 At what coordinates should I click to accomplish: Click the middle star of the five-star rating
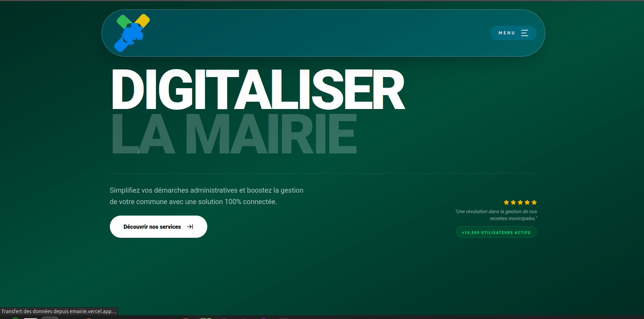coord(520,202)
